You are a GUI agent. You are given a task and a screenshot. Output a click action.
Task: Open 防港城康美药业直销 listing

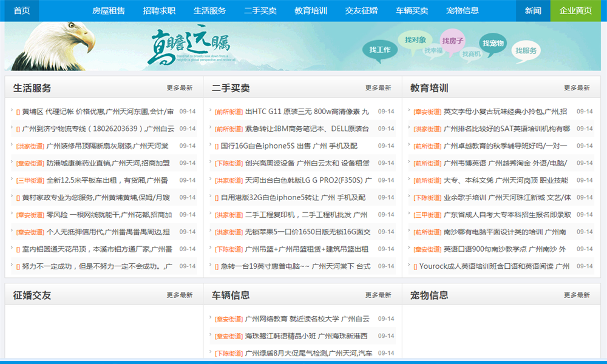coord(108,163)
